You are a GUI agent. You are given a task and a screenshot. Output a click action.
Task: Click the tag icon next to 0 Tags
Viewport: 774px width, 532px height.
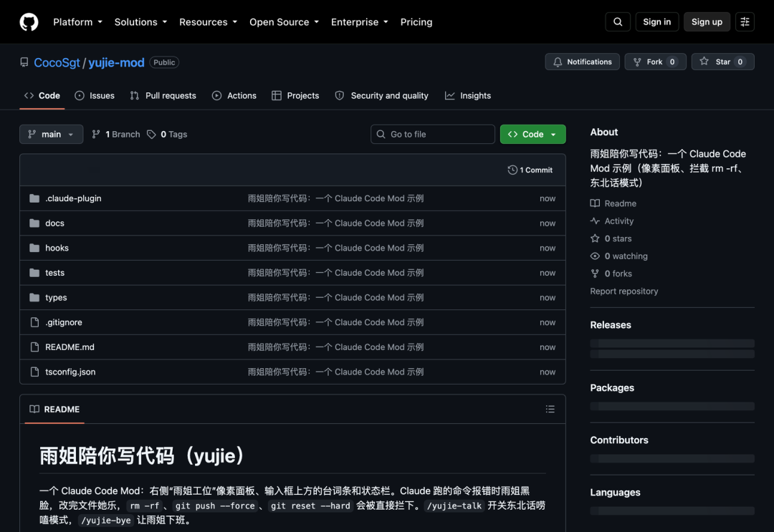(x=151, y=134)
